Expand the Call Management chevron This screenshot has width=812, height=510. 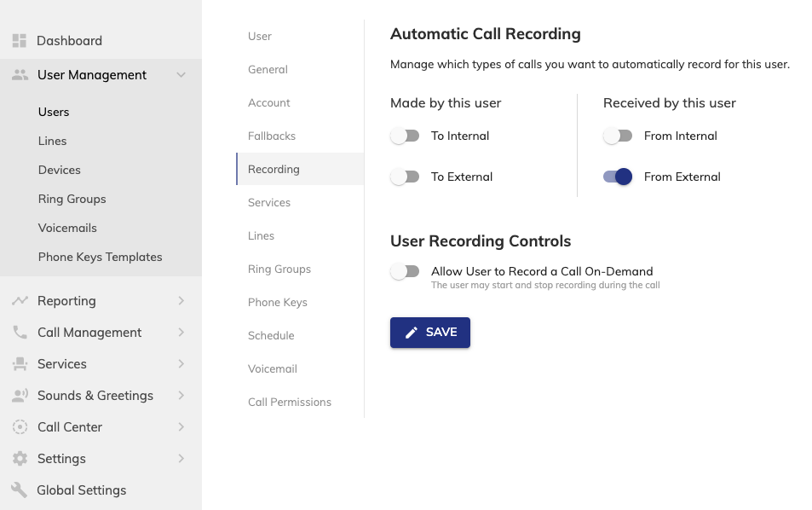181,333
